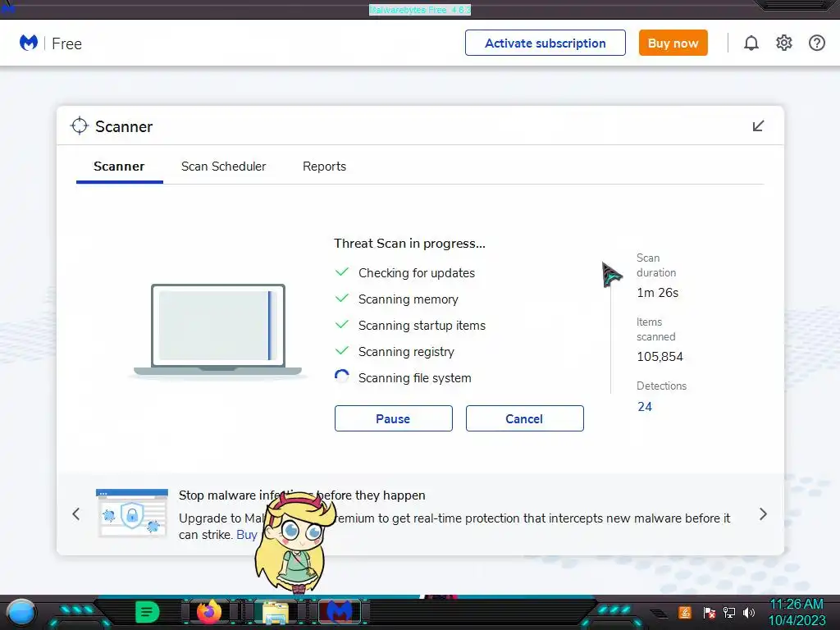Viewport: 840px width, 630px height.
Task: Collapse the Scanner panel with arrow icon
Action: [758, 126]
